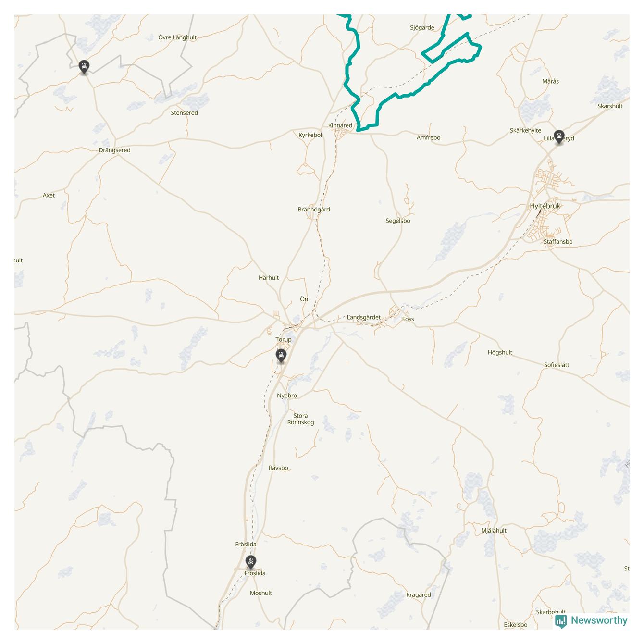Image resolution: width=644 pixels, height=644 pixels.
Task: Click the car marker pin at Lilla Nyeryd
Action: 559,137
